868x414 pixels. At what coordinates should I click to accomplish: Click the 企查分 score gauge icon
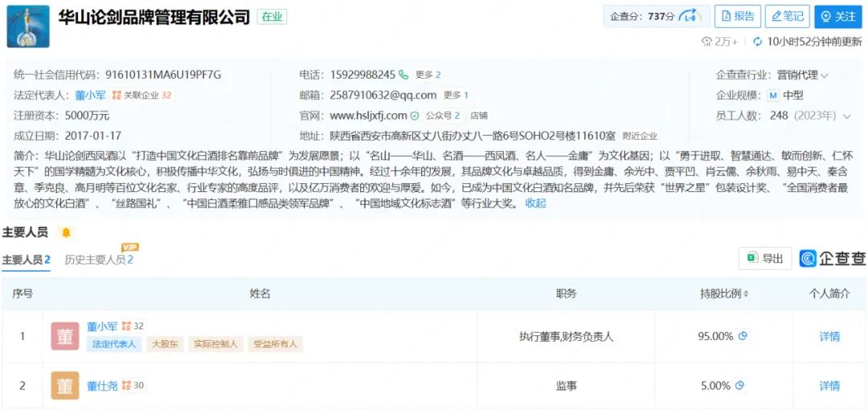click(x=691, y=17)
